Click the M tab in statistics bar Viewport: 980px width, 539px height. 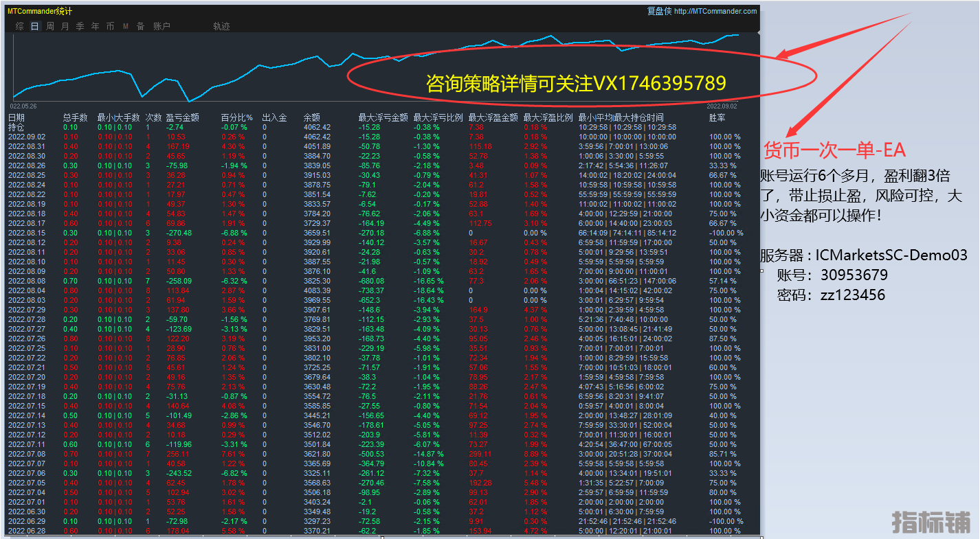click(x=126, y=26)
